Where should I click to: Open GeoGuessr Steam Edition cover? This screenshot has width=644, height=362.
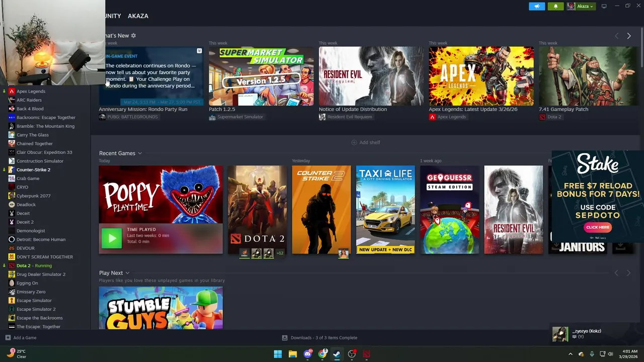coord(450,210)
